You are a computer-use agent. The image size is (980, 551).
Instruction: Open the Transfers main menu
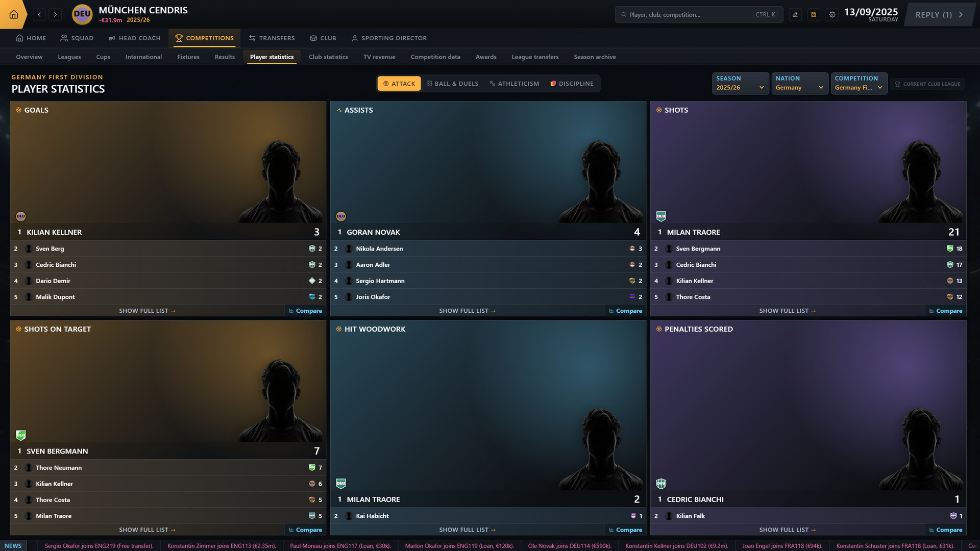272,38
